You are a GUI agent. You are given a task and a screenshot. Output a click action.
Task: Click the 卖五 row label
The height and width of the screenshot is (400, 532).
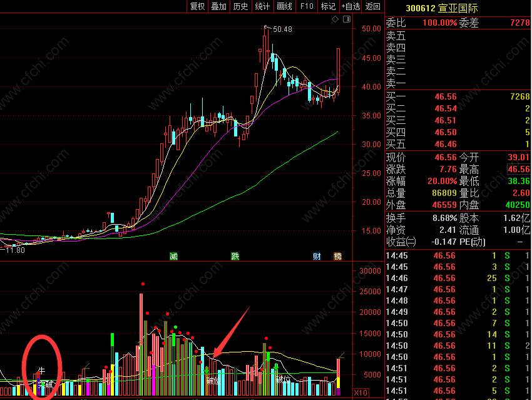click(x=396, y=36)
